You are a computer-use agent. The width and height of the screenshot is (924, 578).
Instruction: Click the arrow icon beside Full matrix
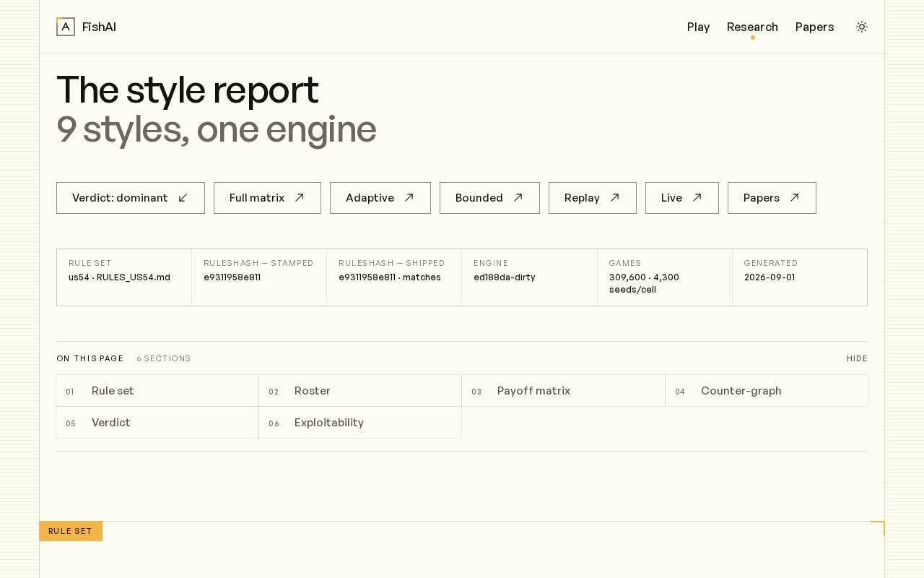pos(300,198)
